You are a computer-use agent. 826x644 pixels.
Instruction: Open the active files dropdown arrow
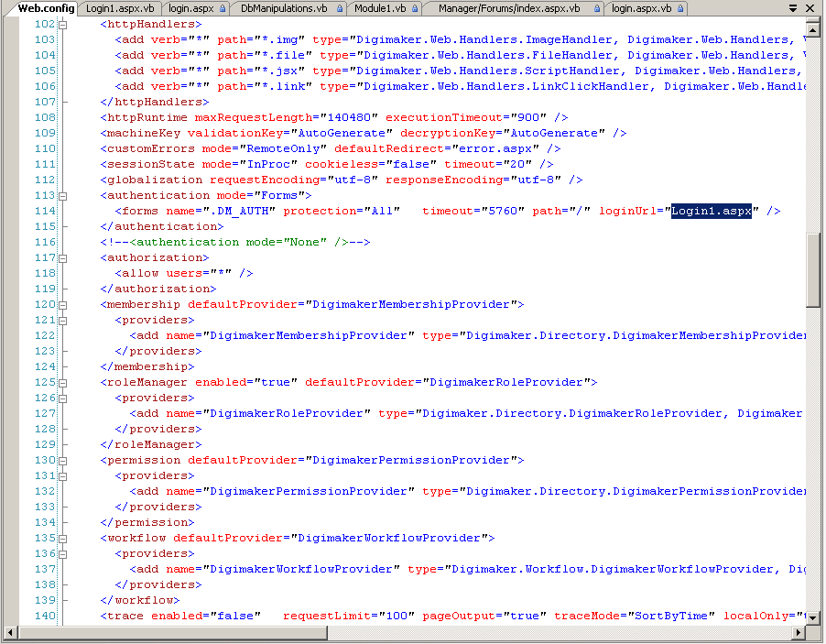click(x=793, y=8)
